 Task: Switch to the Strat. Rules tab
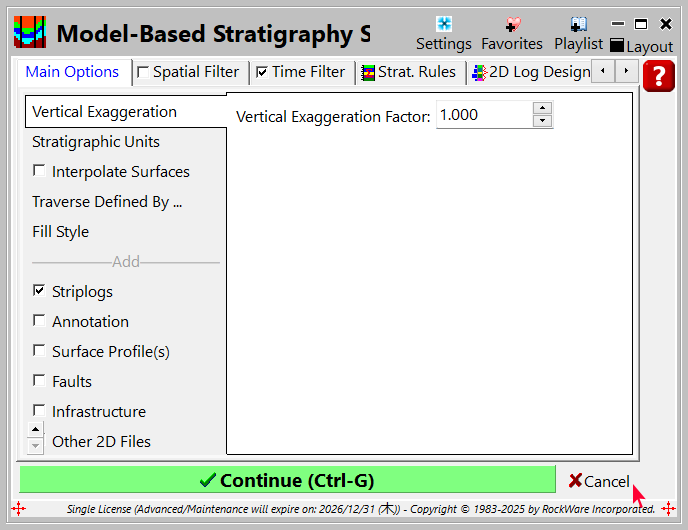pos(408,72)
